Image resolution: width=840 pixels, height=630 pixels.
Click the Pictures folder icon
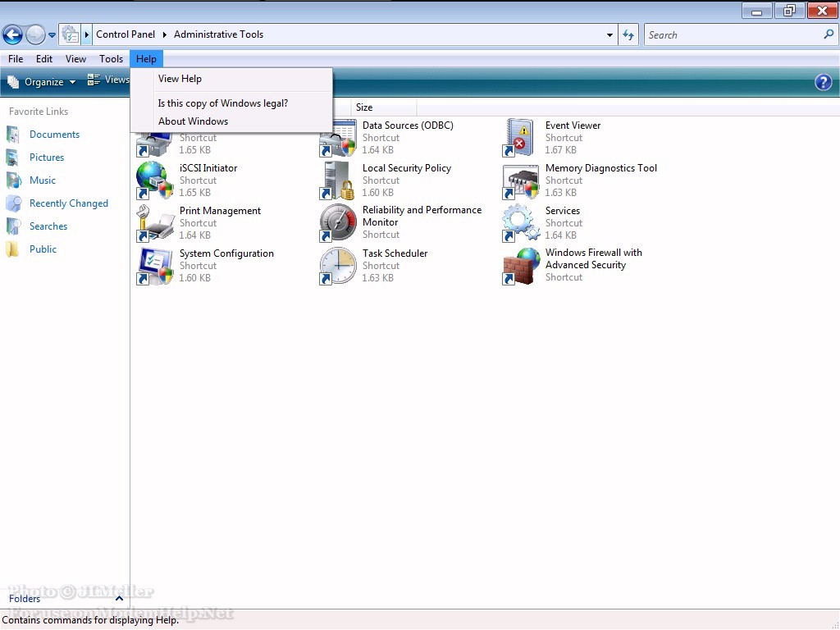pyautogui.click(x=13, y=157)
